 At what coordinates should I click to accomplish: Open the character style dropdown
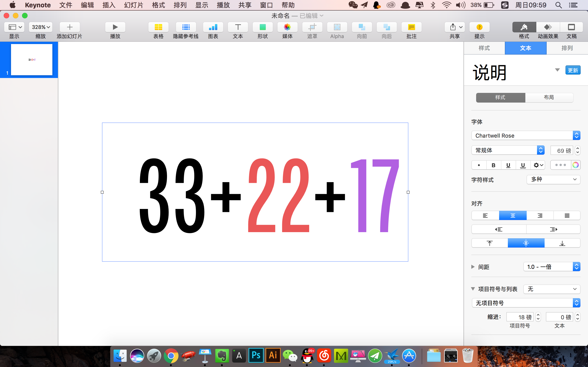point(553,180)
